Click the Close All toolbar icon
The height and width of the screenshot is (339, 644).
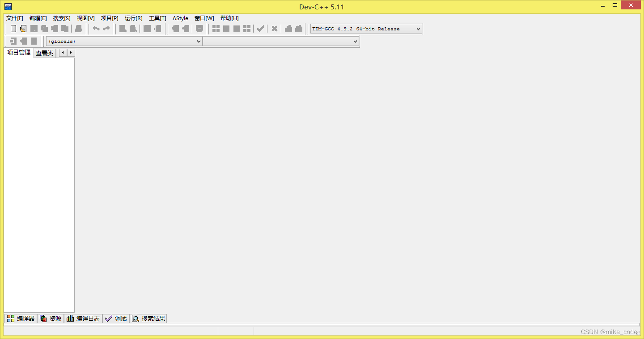pos(65,29)
